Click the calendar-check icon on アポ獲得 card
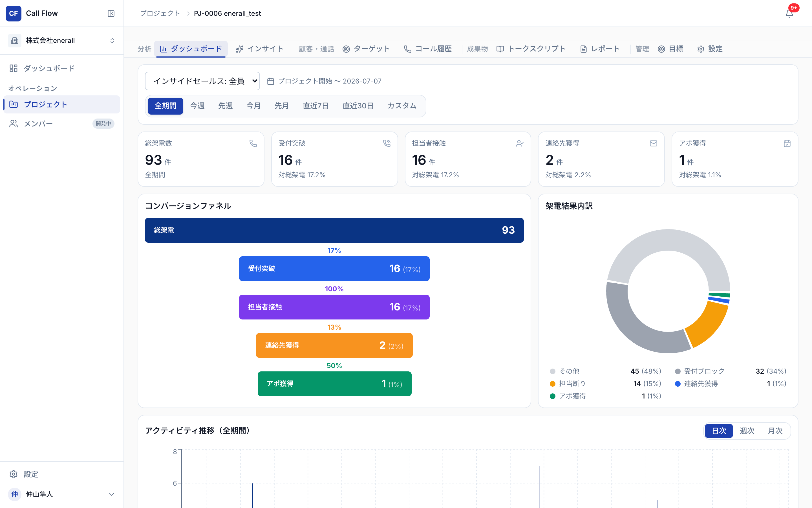The width and height of the screenshot is (812, 508). tap(787, 143)
